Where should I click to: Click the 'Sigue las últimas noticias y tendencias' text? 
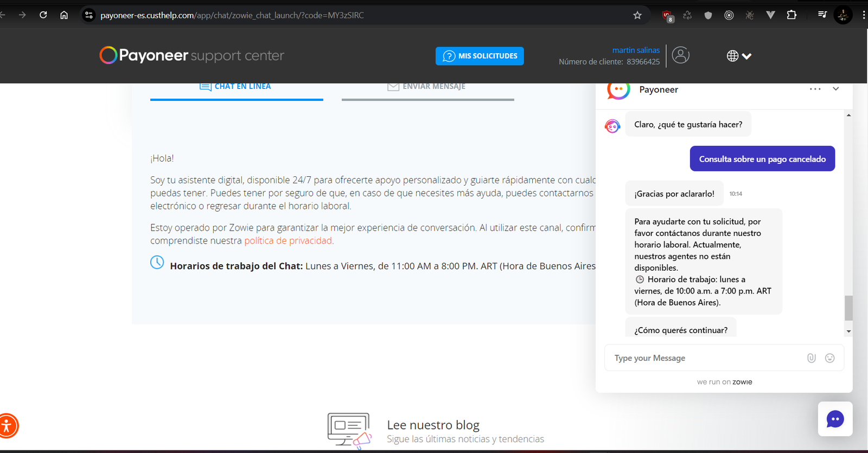(x=465, y=439)
